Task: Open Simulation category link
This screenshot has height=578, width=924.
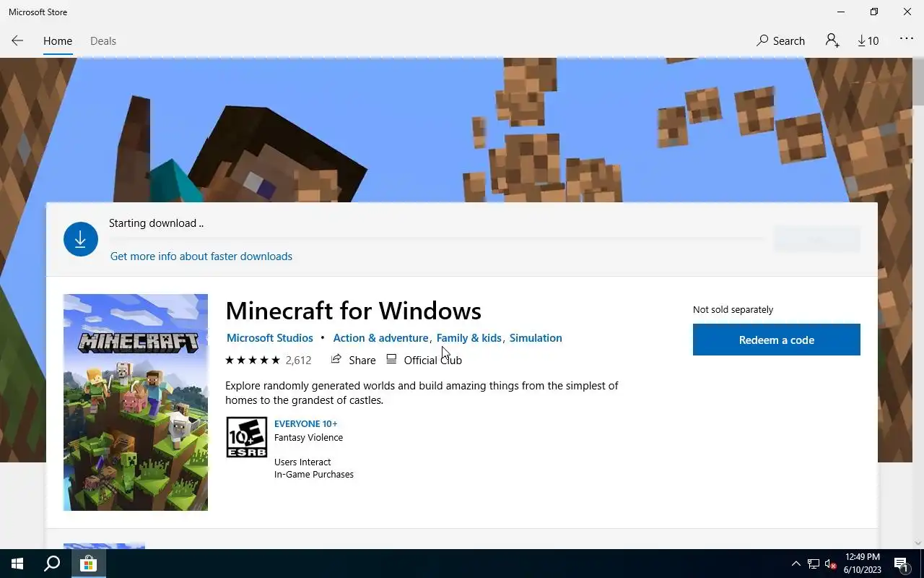Action: [536, 338]
